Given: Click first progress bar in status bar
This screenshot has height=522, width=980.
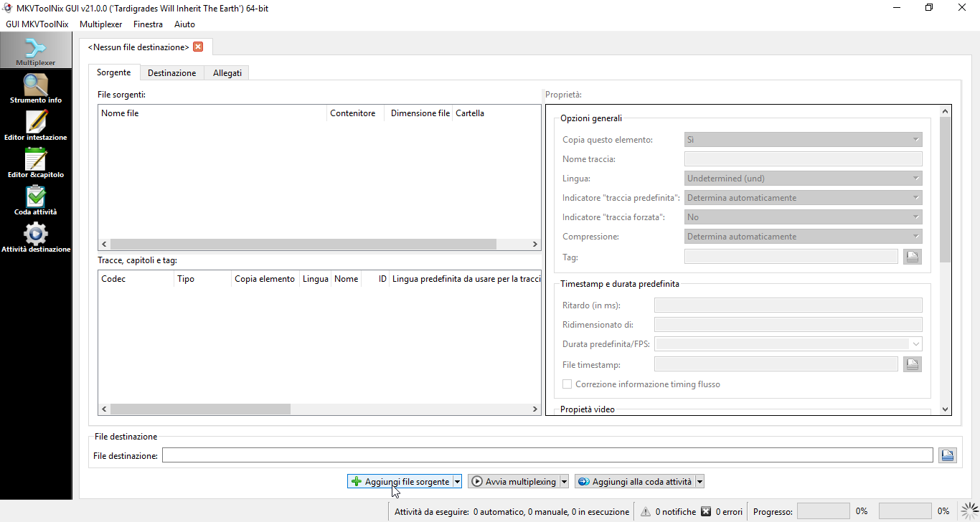Looking at the screenshot, I should (824, 511).
